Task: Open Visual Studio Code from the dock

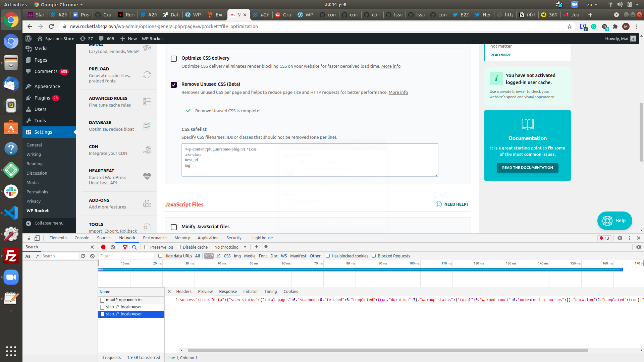Action: pos(11,213)
